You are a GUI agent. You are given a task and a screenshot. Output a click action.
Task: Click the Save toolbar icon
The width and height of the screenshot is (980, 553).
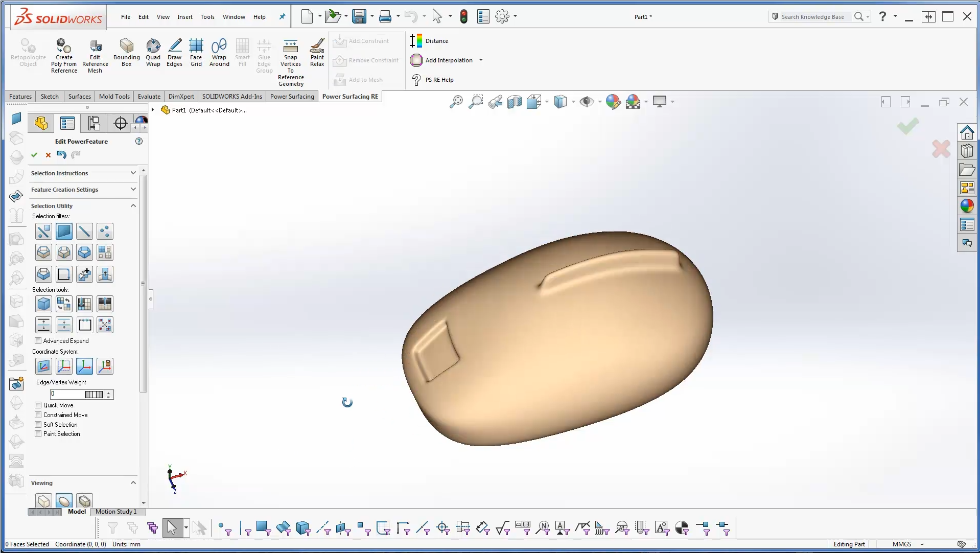[x=359, y=16]
